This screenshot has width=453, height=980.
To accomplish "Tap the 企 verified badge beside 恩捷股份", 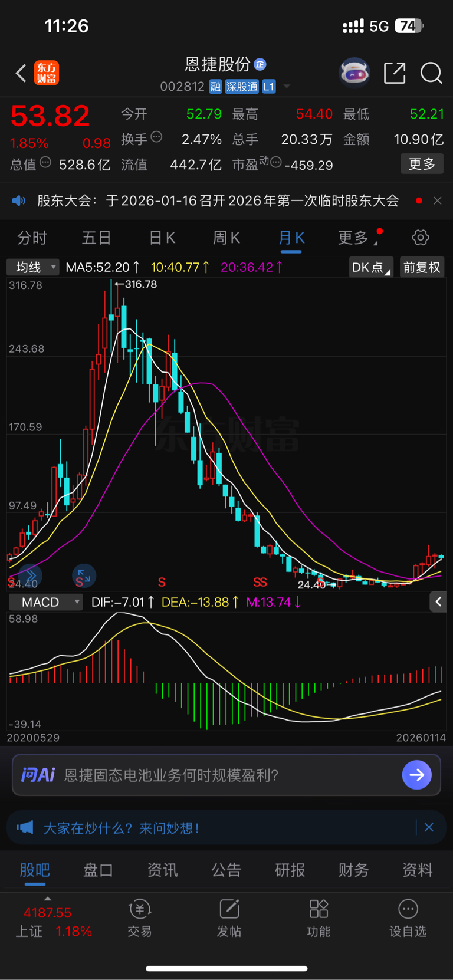I will [260, 64].
